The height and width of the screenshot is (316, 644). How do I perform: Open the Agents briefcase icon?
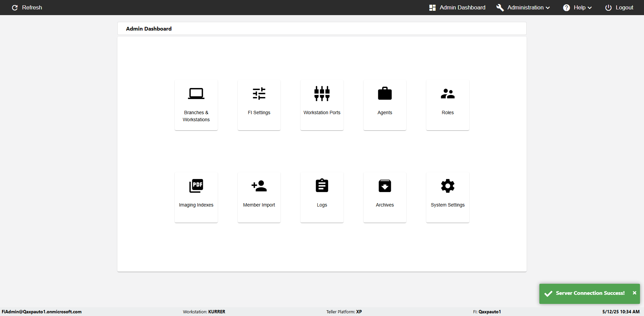click(385, 93)
